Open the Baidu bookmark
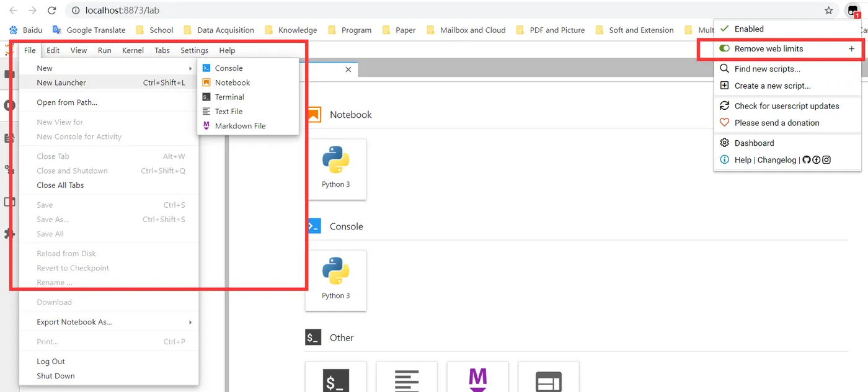 tap(25, 30)
